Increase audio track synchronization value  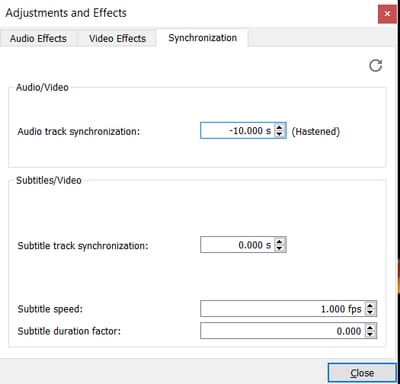(x=280, y=127)
